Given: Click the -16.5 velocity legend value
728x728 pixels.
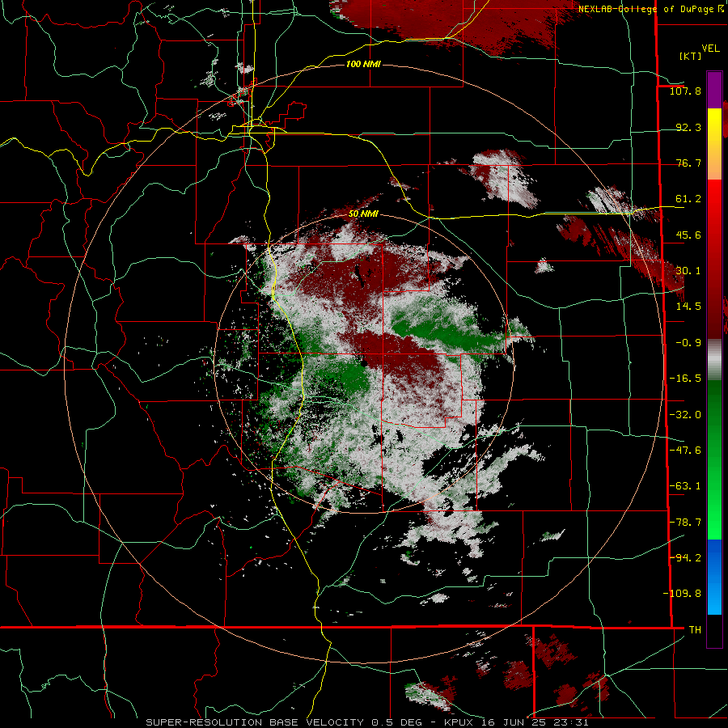Looking at the screenshot, I should 685,379.
